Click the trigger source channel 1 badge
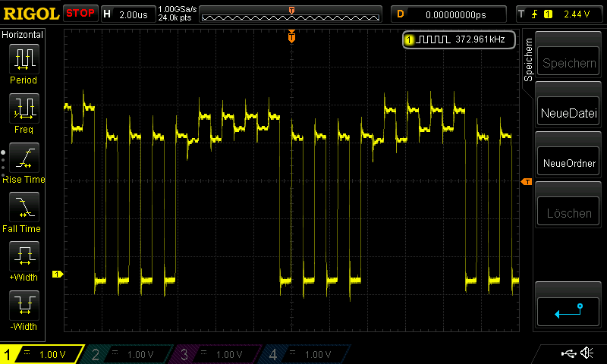Viewport: 607px width, 364px height. (x=548, y=14)
